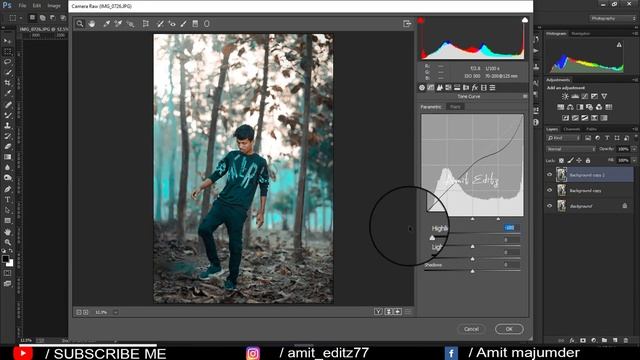Image resolution: width=640 pixels, height=360 pixels.
Task: Select the Clone Stamp tool
Action: (7, 125)
